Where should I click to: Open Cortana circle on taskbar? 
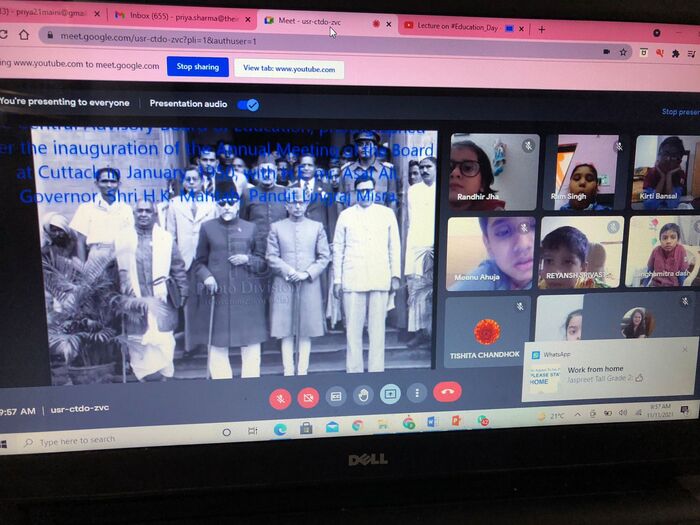pyautogui.click(x=226, y=433)
